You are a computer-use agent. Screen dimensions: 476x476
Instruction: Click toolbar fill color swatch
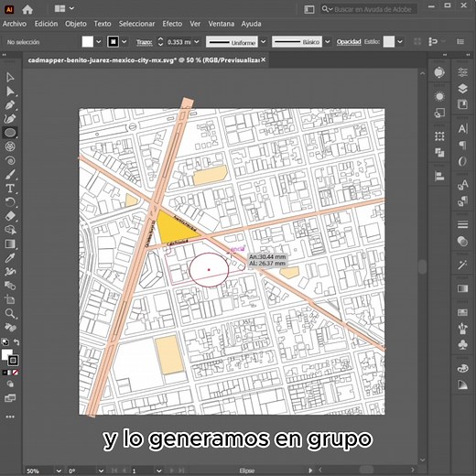pos(6,355)
